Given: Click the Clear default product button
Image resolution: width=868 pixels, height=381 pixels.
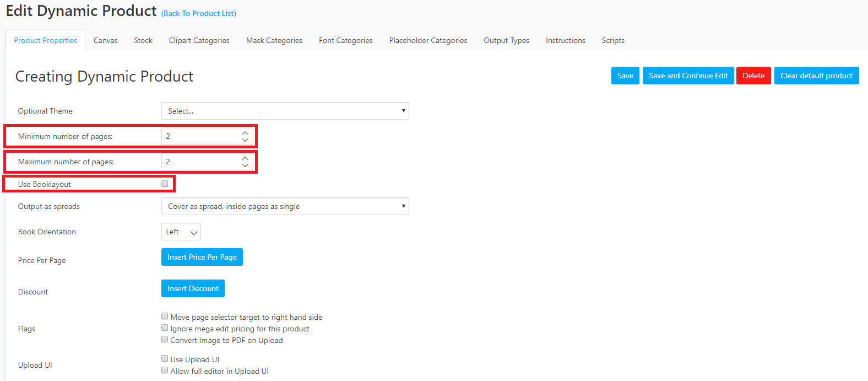Looking at the screenshot, I should coord(817,76).
